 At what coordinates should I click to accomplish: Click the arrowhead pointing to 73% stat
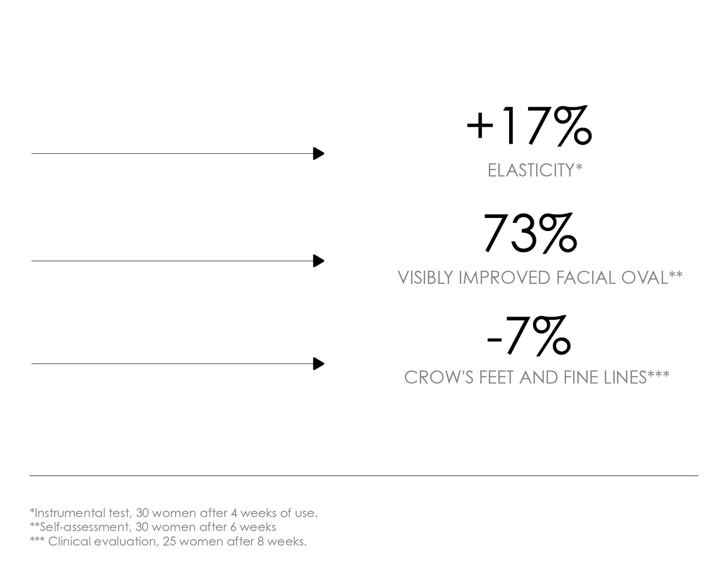point(318,261)
